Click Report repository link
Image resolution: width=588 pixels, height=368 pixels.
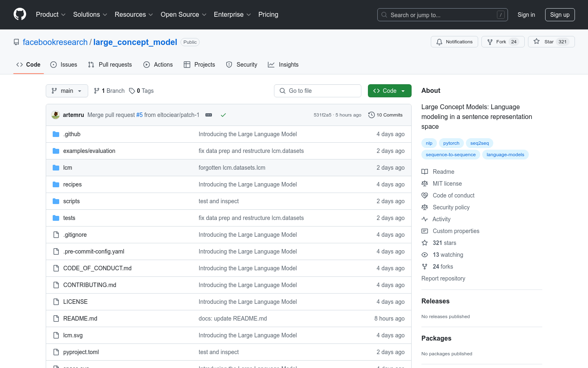coord(443,278)
